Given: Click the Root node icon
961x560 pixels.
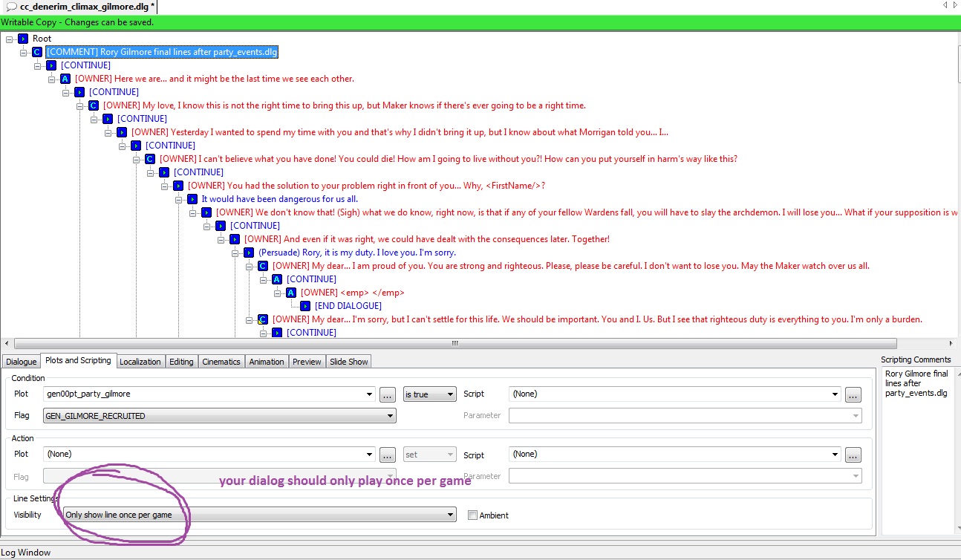Looking at the screenshot, I should coord(23,39).
